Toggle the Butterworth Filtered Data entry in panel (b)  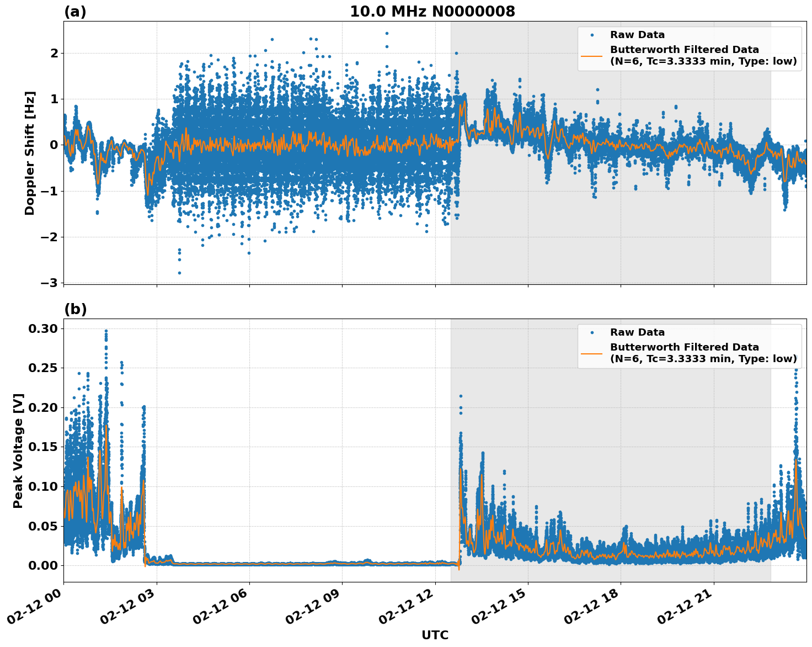[x=684, y=347]
